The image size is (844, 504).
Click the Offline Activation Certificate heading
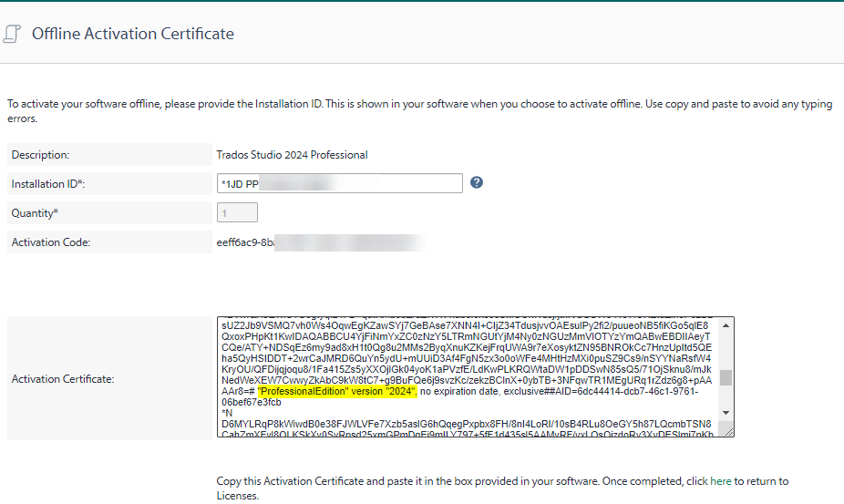pos(133,34)
